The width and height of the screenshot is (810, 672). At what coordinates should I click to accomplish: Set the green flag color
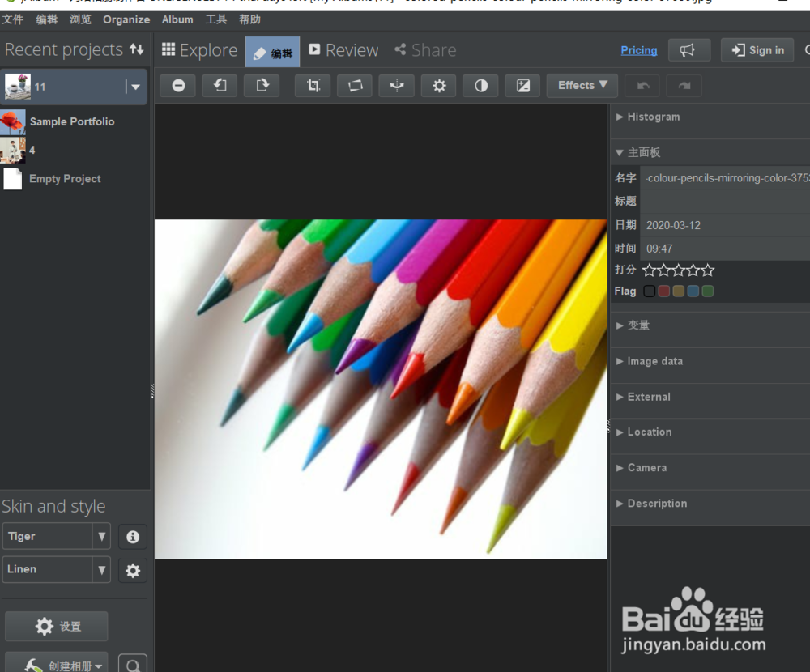[x=708, y=291]
